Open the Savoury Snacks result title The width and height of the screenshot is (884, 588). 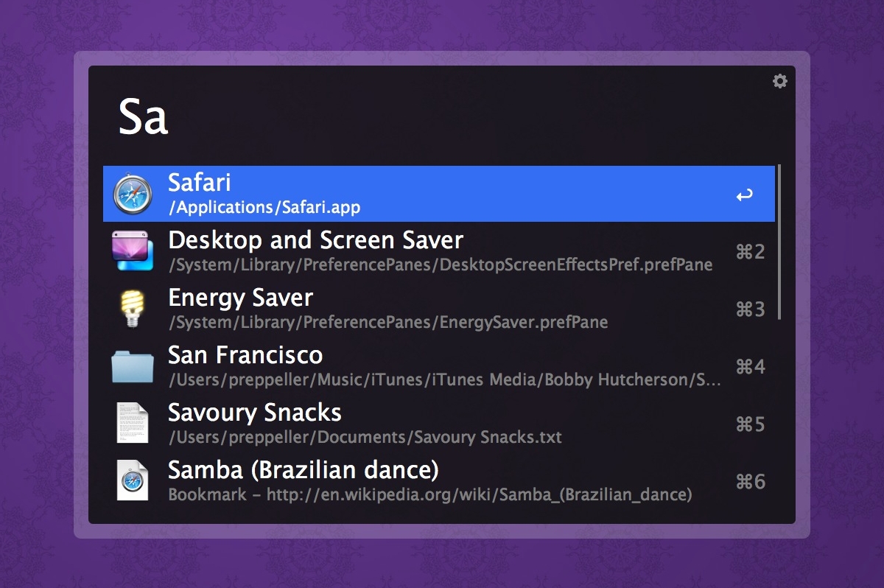[x=254, y=413]
